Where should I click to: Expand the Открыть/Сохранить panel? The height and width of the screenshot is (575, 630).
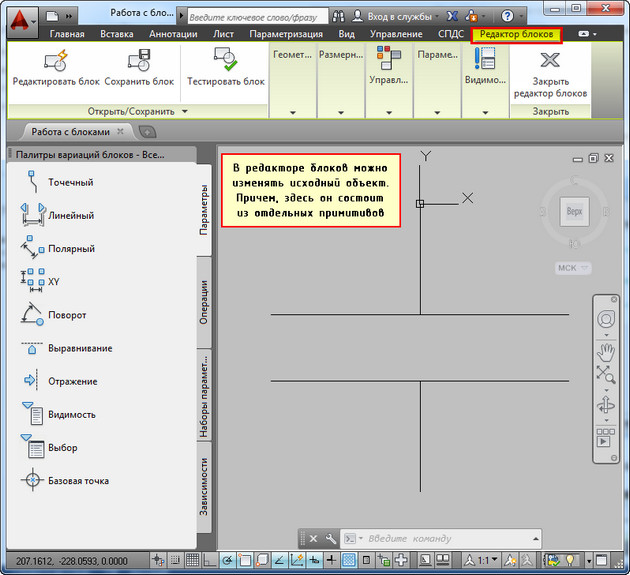click(138, 111)
